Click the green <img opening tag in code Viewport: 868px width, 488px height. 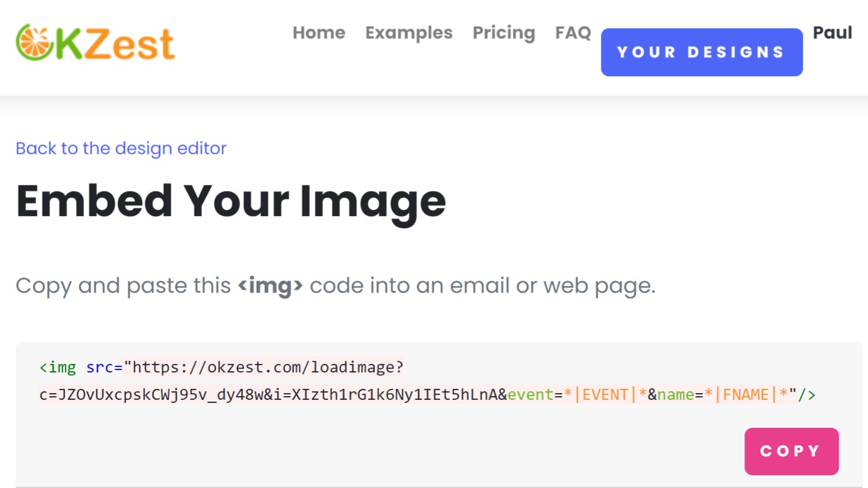click(x=58, y=368)
